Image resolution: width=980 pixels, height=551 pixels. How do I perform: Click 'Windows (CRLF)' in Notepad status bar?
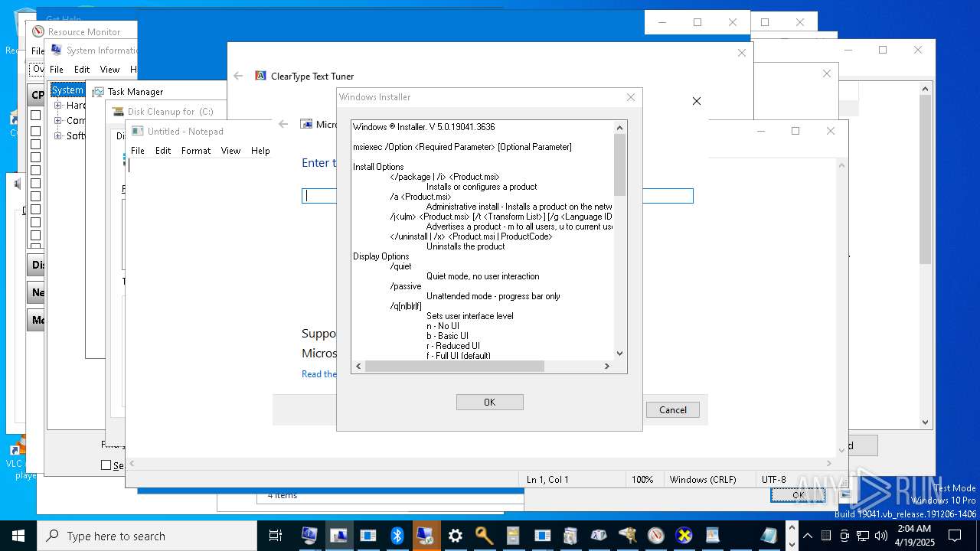coord(703,480)
